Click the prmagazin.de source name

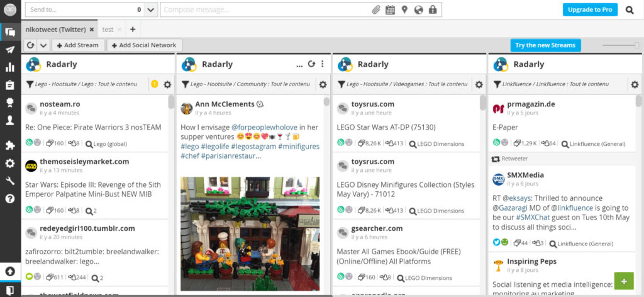pyautogui.click(x=531, y=104)
